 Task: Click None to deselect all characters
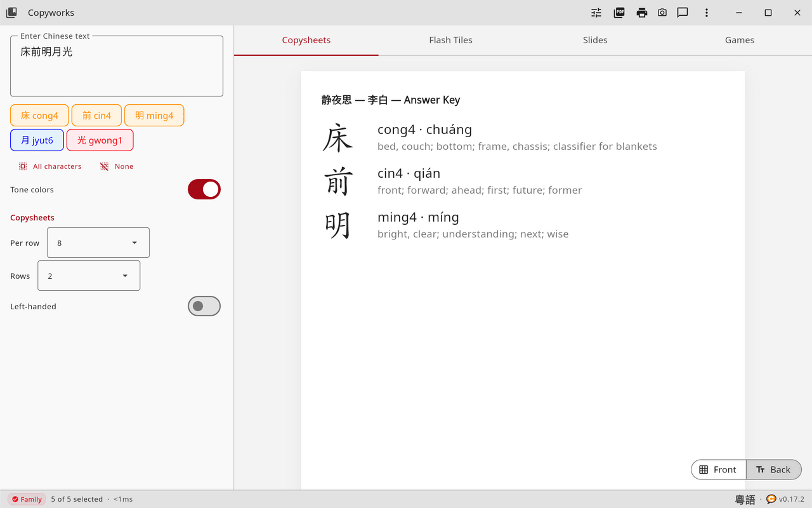117,166
